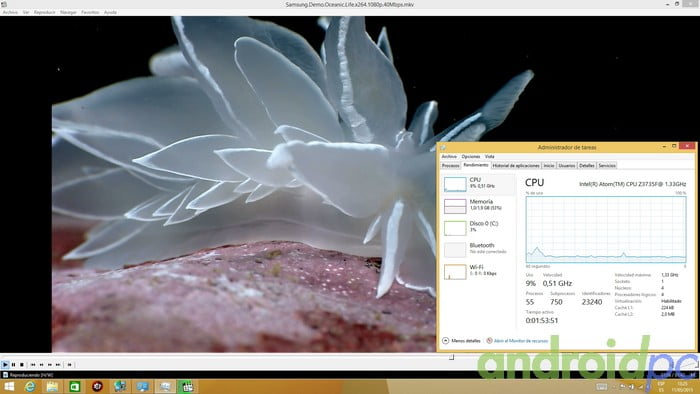The width and height of the screenshot is (700, 394).
Task: Select the Memoria item in the performance sidebar
Action: [479, 206]
